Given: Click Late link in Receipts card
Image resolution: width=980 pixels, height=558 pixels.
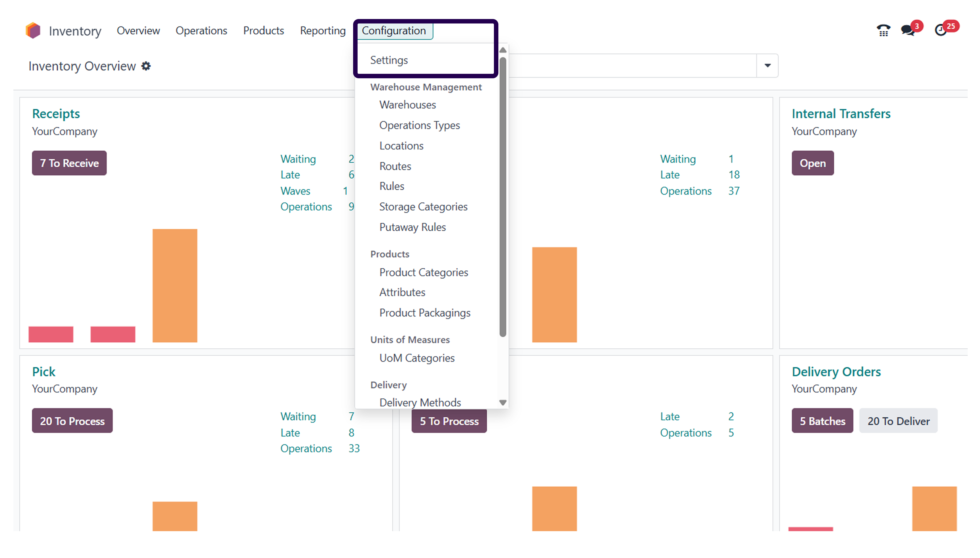Looking at the screenshot, I should pos(290,175).
